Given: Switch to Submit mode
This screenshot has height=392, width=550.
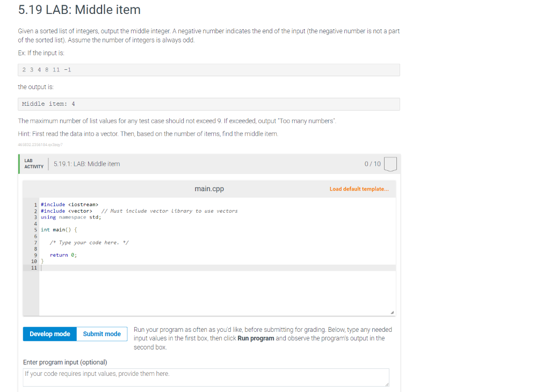Looking at the screenshot, I should pos(102,334).
